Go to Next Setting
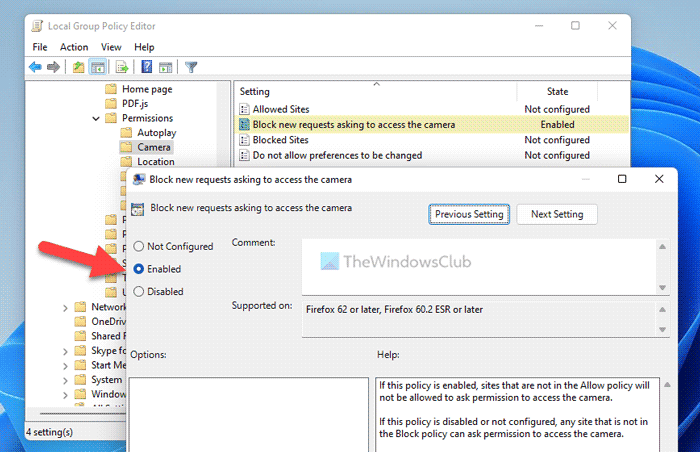 tap(557, 214)
